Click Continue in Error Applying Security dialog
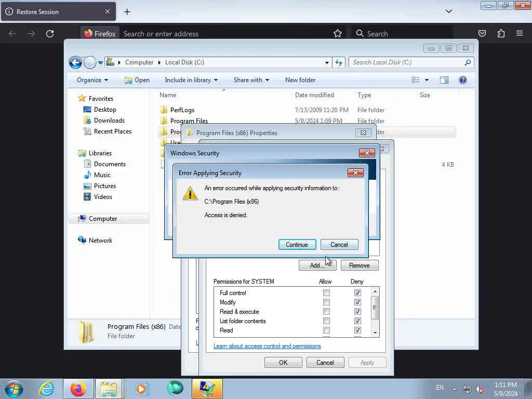The height and width of the screenshot is (399, 532). coord(297,245)
